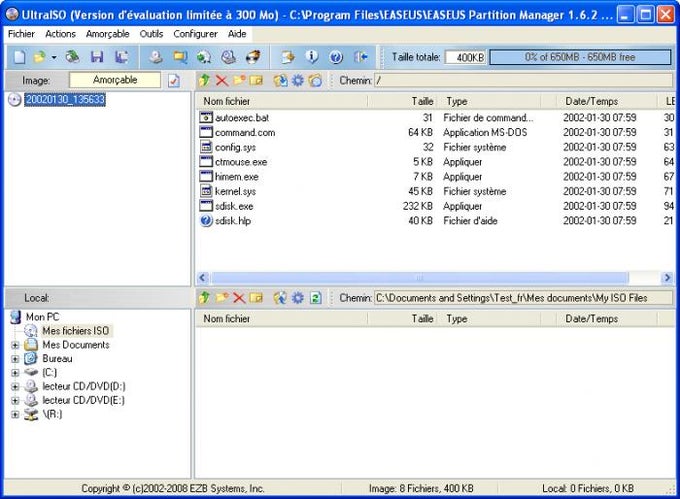The height and width of the screenshot is (499, 680).
Task: Open the Actions menu
Action: pos(60,34)
